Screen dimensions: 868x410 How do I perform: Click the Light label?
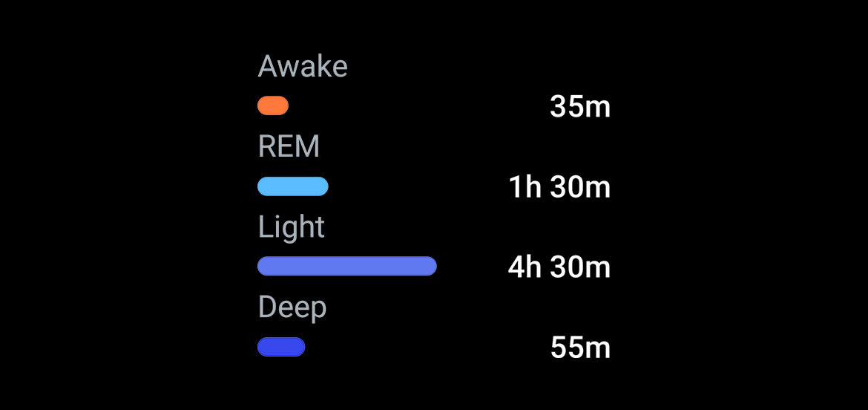(x=291, y=228)
